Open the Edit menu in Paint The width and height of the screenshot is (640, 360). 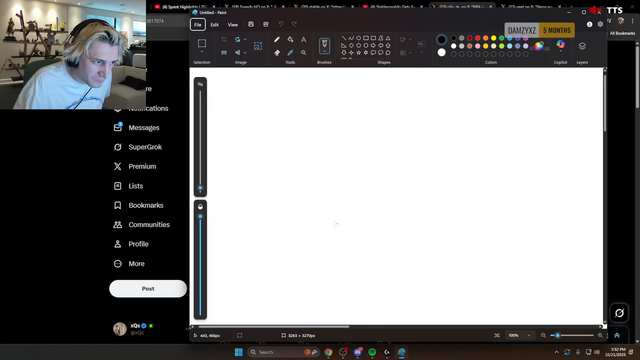[214, 24]
